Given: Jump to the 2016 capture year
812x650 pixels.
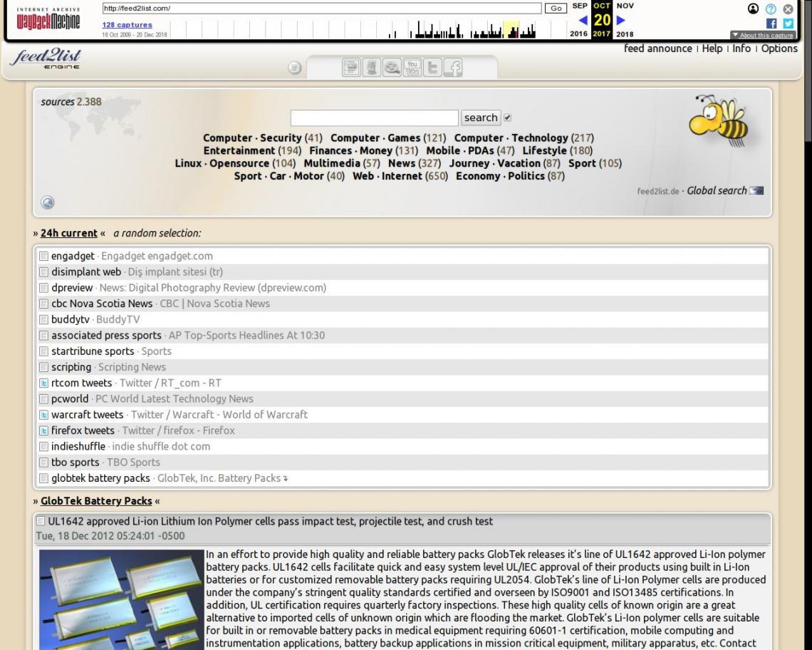Looking at the screenshot, I should [x=578, y=34].
